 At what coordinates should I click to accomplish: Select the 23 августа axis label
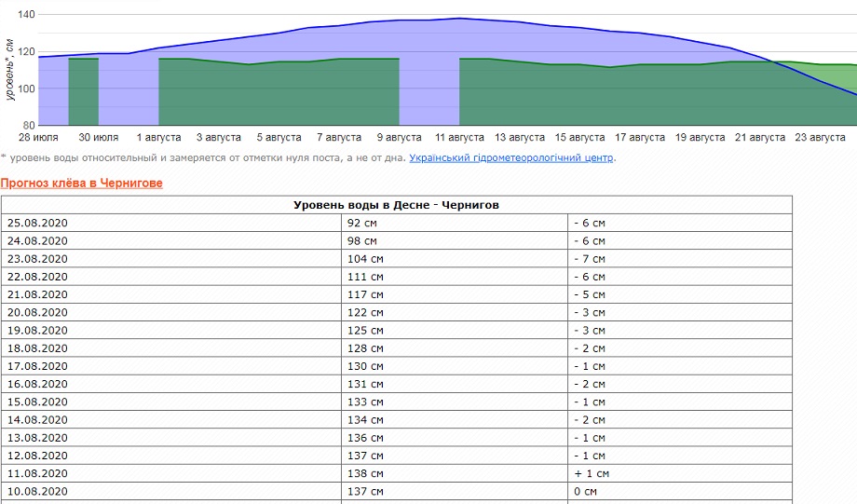[x=820, y=138]
